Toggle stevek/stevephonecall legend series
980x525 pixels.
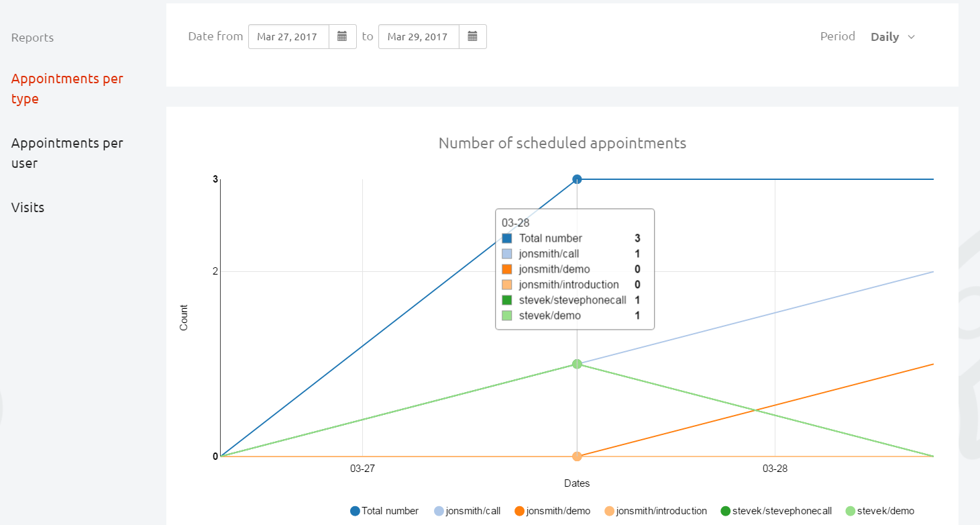(775, 511)
